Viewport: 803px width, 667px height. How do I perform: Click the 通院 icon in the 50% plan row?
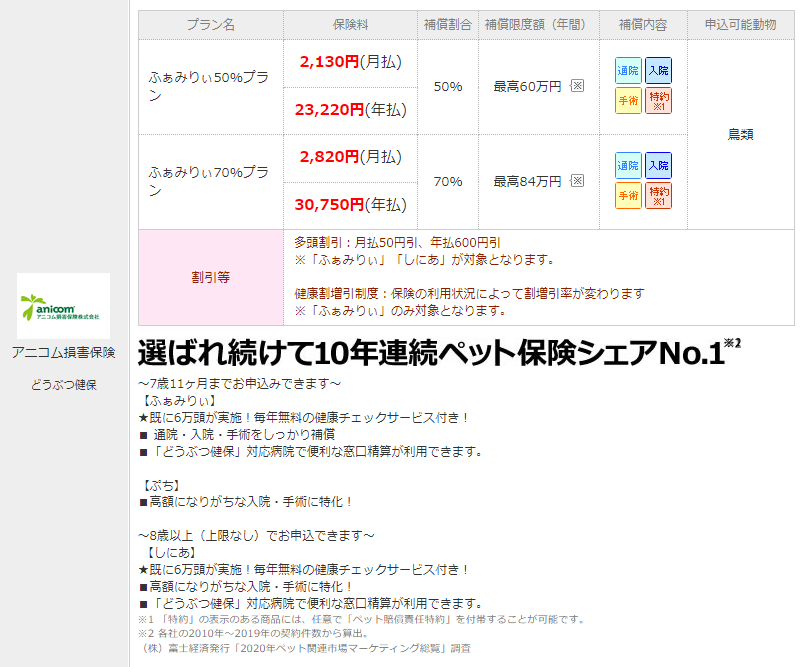[x=628, y=70]
